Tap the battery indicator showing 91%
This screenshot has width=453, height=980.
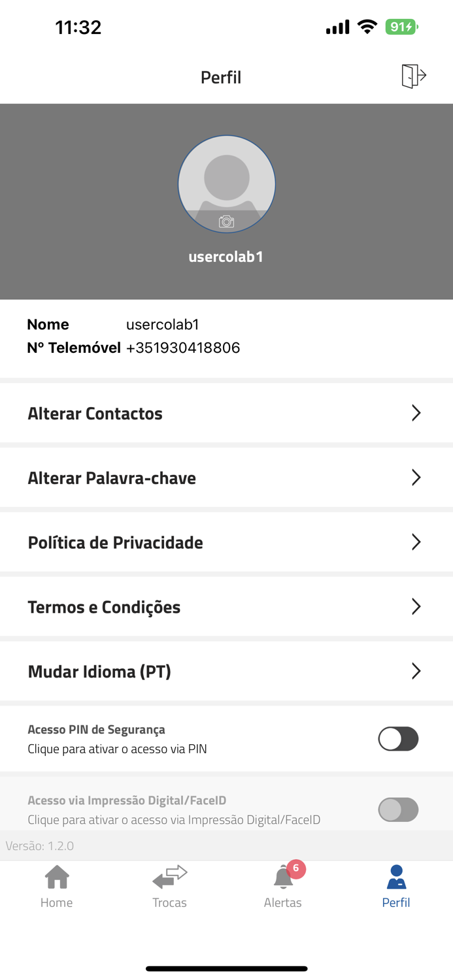(400, 27)
